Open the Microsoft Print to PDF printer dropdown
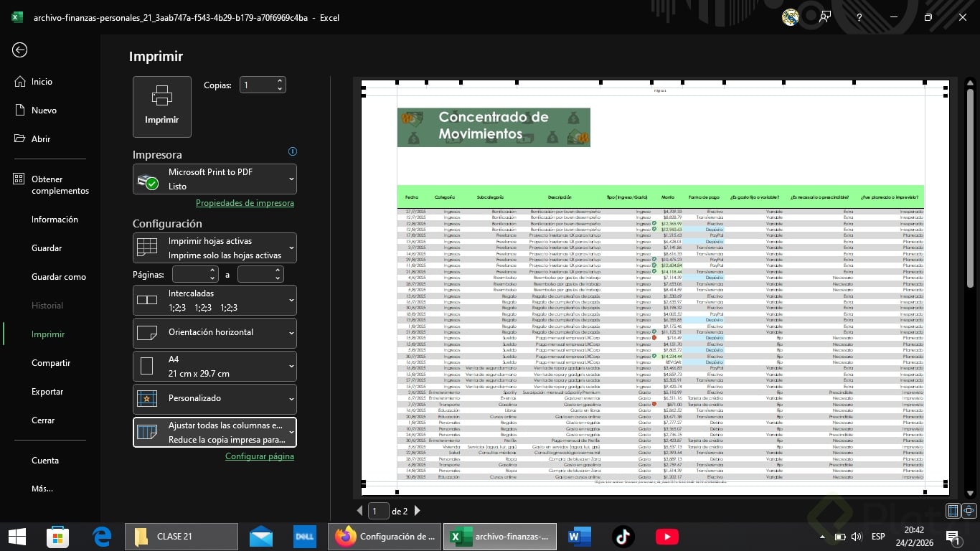The image size is (980, 551). pos(215,179)
